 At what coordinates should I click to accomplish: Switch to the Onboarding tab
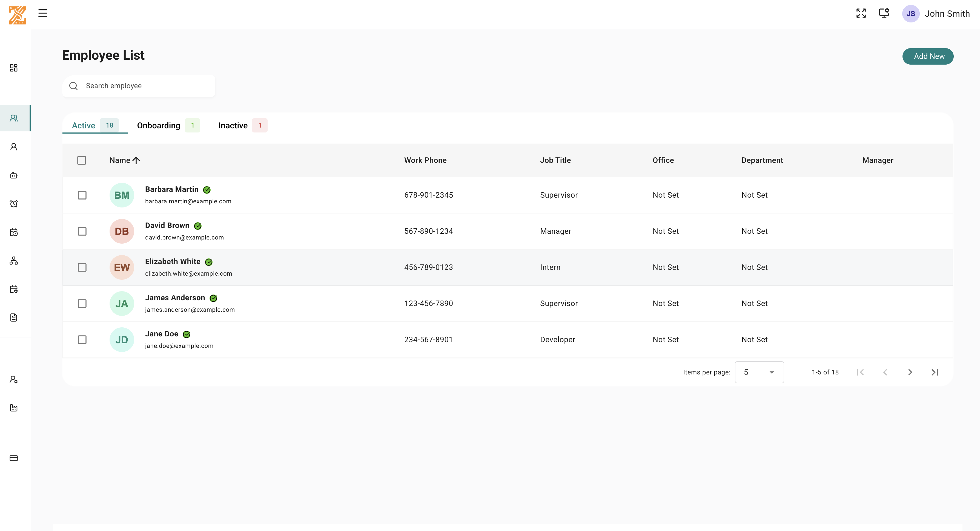coord(159,125)
